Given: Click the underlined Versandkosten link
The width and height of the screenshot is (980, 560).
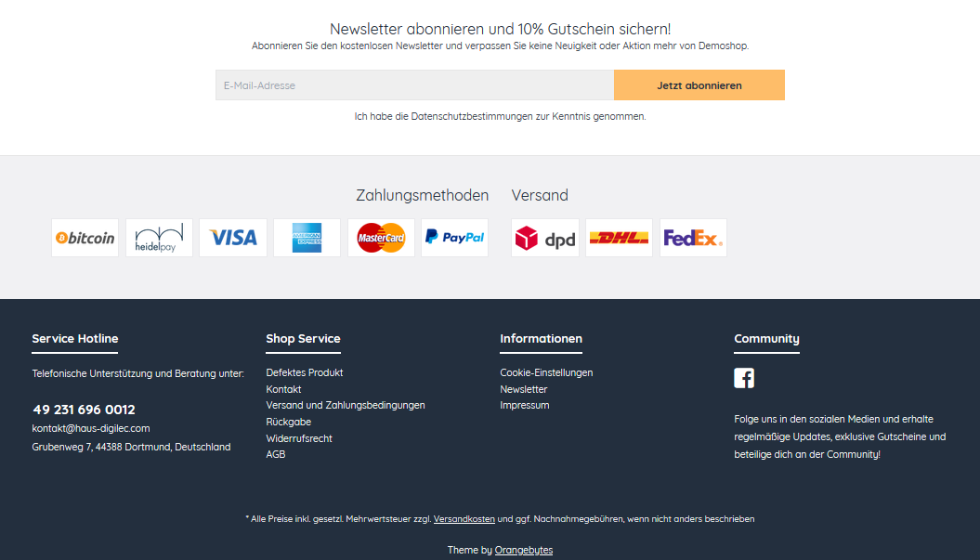Looking at the screenshot, I should coord(464,519).
